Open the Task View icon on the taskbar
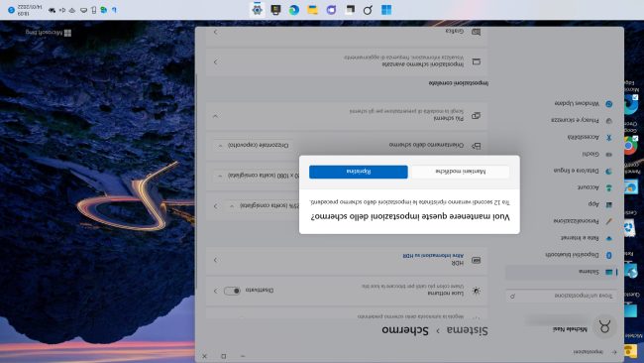Viewport: 644px width, 363px height. coord(350,10)
